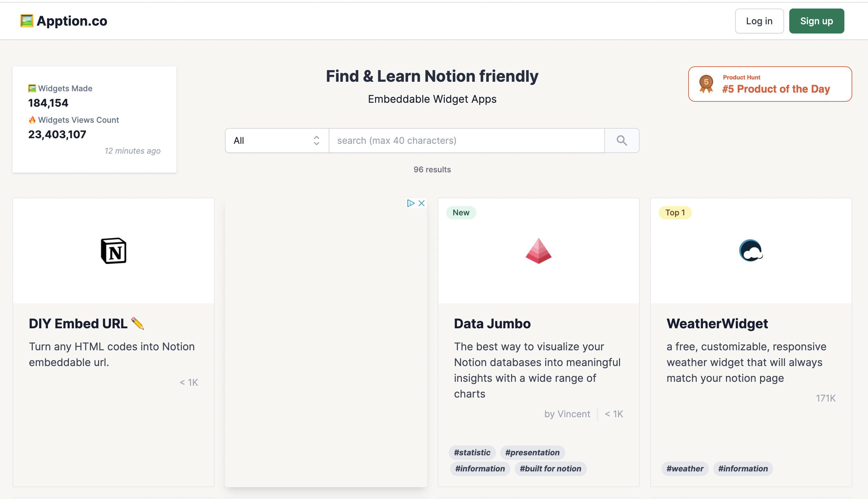Close the advertisement with the X icon

pos(422,203)
